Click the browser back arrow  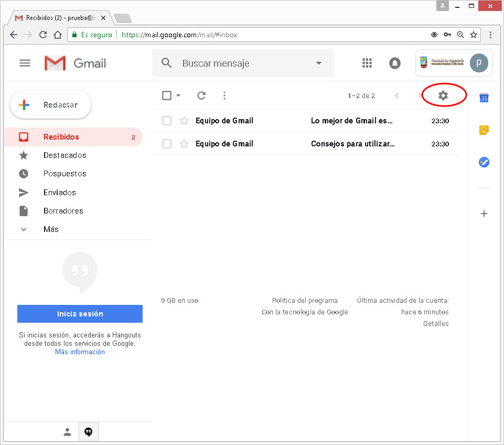point(14,35)
